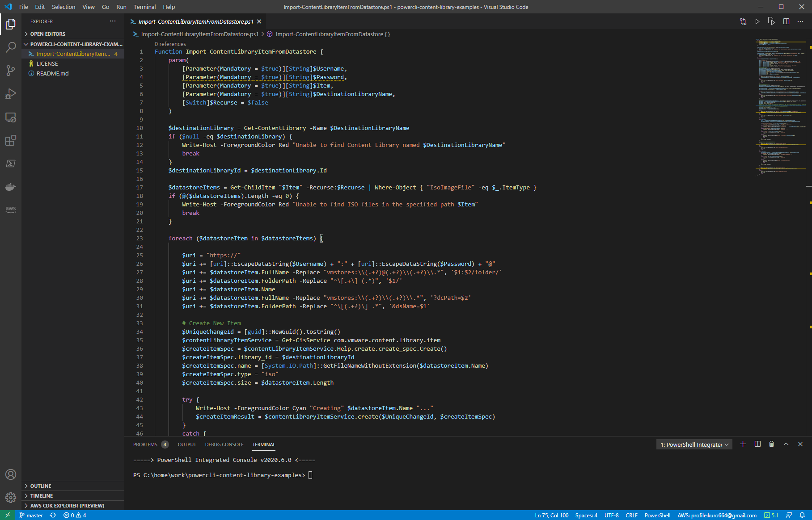Open the Search view
This screenshot has height=520, width=812.
tap(11, 47)
